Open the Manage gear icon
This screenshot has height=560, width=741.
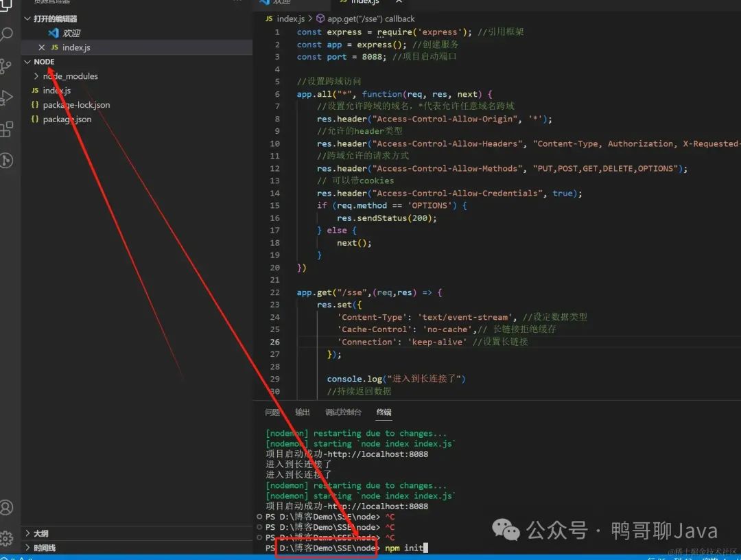coord(6,538)
